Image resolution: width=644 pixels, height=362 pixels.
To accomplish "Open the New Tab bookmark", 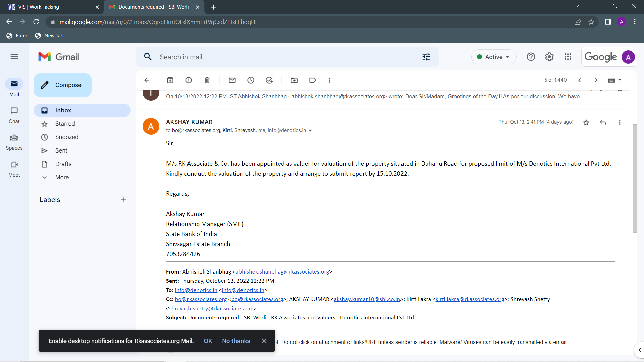I will 49,36.
